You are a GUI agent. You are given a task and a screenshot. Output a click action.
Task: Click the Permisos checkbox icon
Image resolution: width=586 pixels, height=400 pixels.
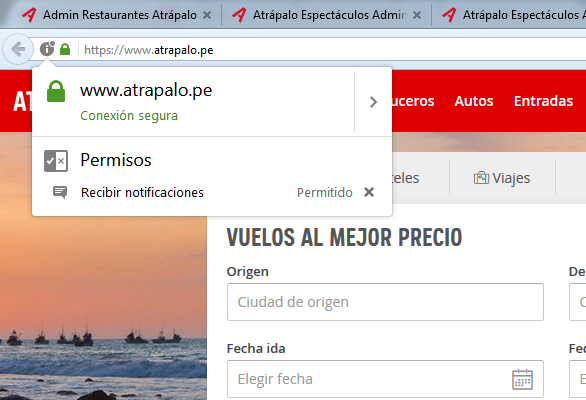[56, 161]
